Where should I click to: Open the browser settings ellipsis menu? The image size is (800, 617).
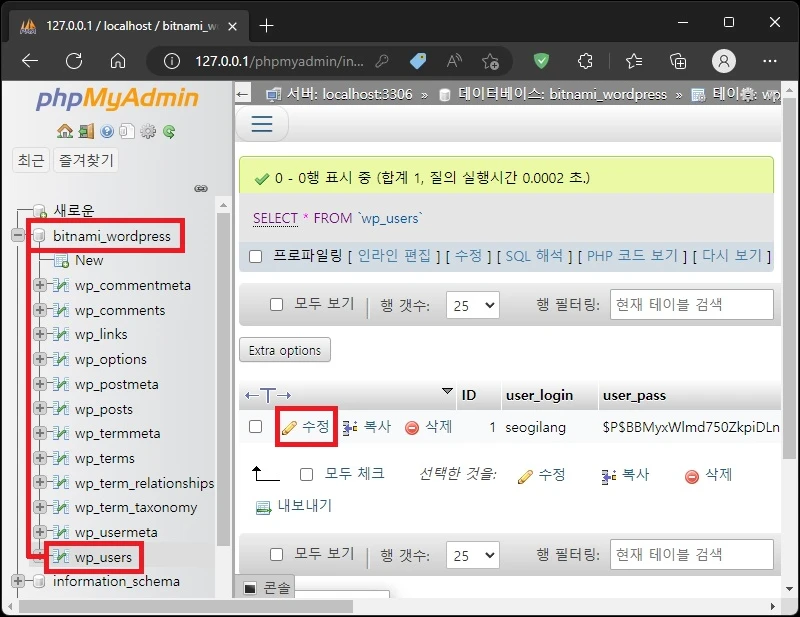tap(769, 61)
